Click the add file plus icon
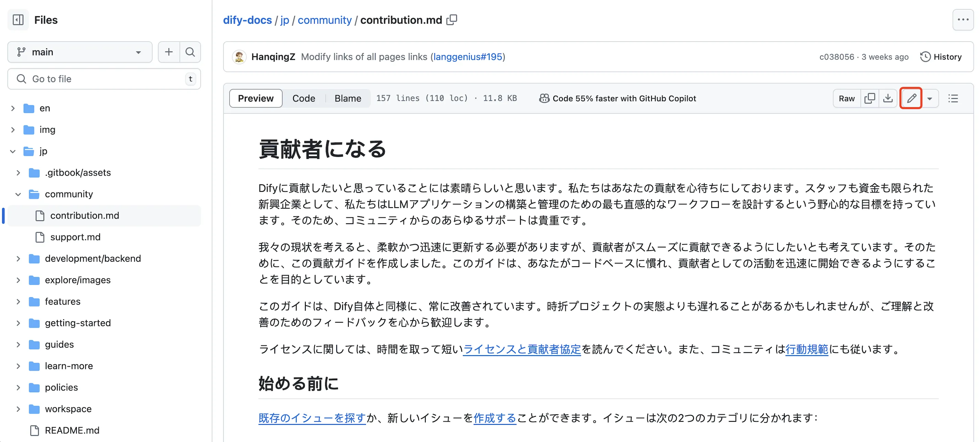 [168, 52]
